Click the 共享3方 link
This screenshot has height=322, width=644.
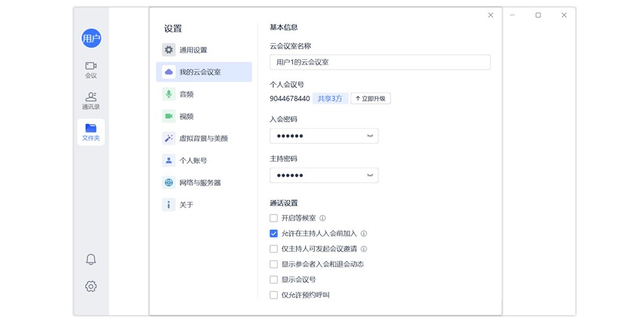tap(329, 98)
